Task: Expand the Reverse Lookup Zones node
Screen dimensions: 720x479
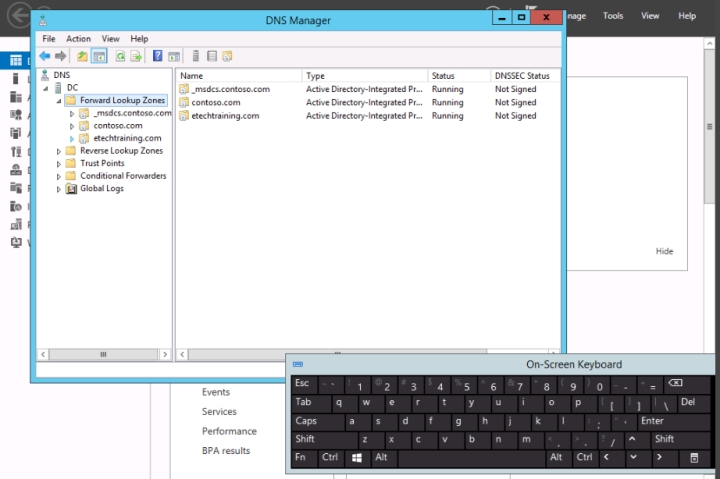Action: point(59,151)
